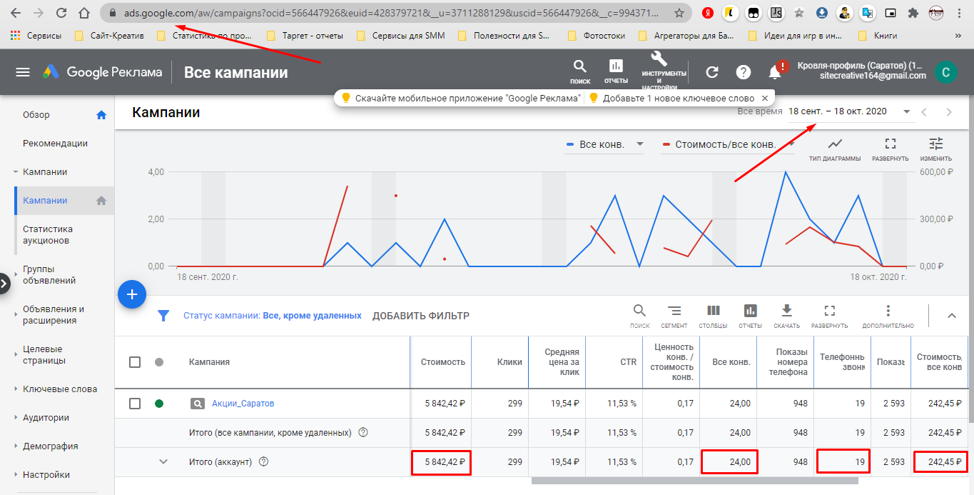Bookmark the page with star icon

coord(679,12)
